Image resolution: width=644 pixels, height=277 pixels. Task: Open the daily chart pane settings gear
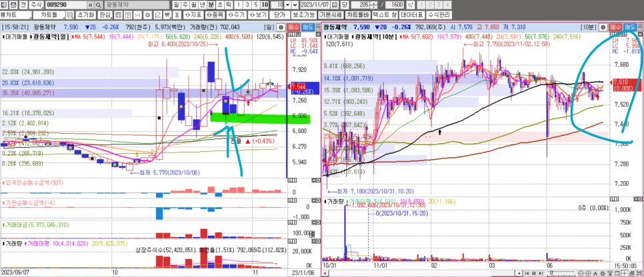281,27
